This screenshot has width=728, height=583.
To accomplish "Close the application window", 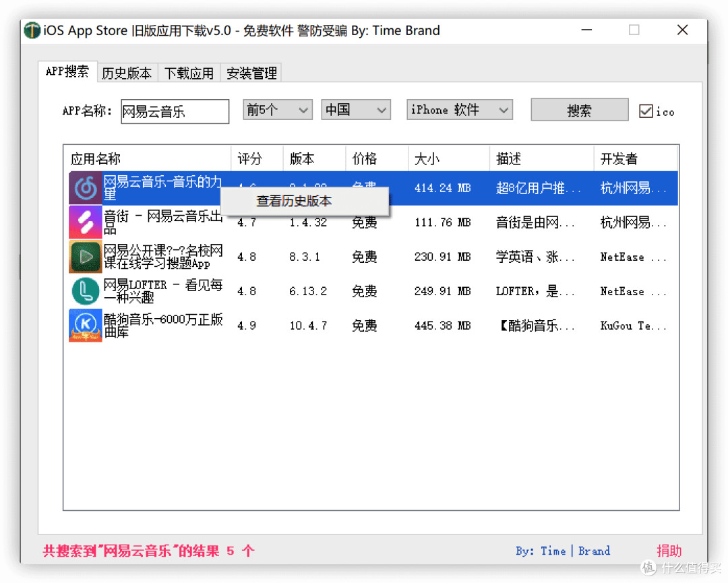I will [682, 30].
